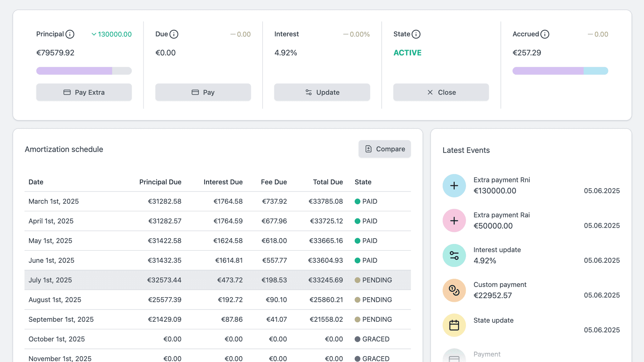Click the Pay Extra button
This screenshot has width=644, height=362.
[x=84, y=92]
